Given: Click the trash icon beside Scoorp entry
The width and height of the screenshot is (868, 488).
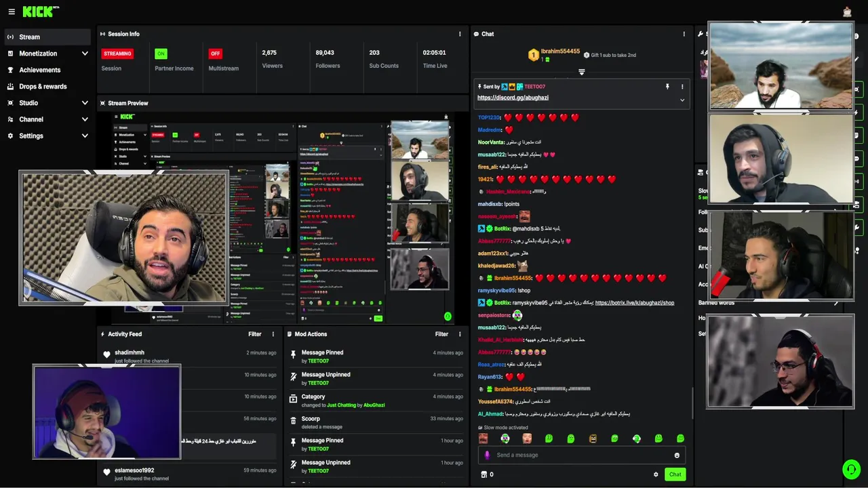Looking at the screenshot, I should coord(293,421).
